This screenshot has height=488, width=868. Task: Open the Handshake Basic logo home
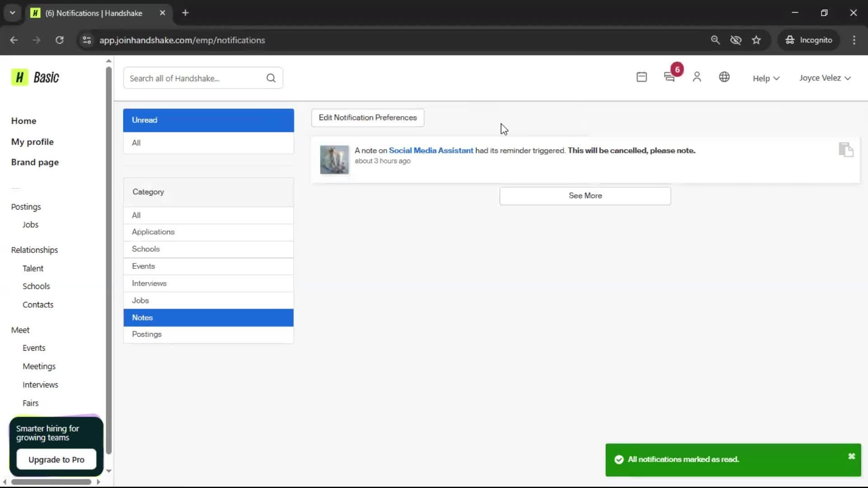click(x=35, y=78)
